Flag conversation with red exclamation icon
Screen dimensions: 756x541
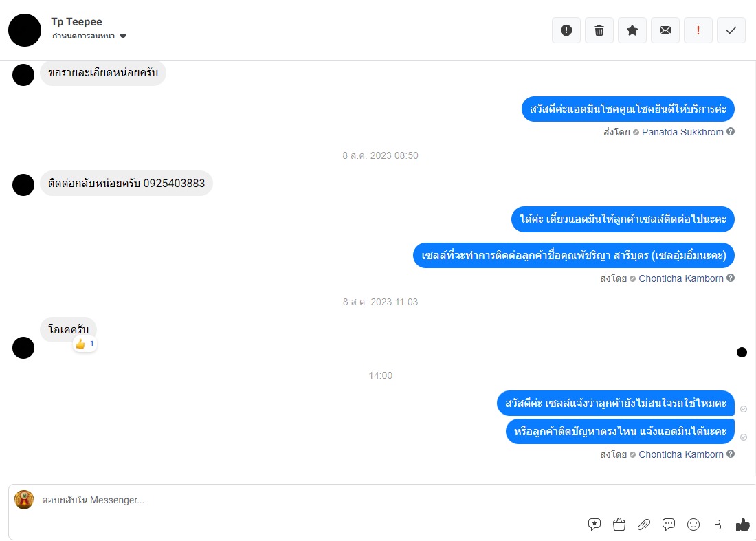pyautogui.click(x=698, y=30)
